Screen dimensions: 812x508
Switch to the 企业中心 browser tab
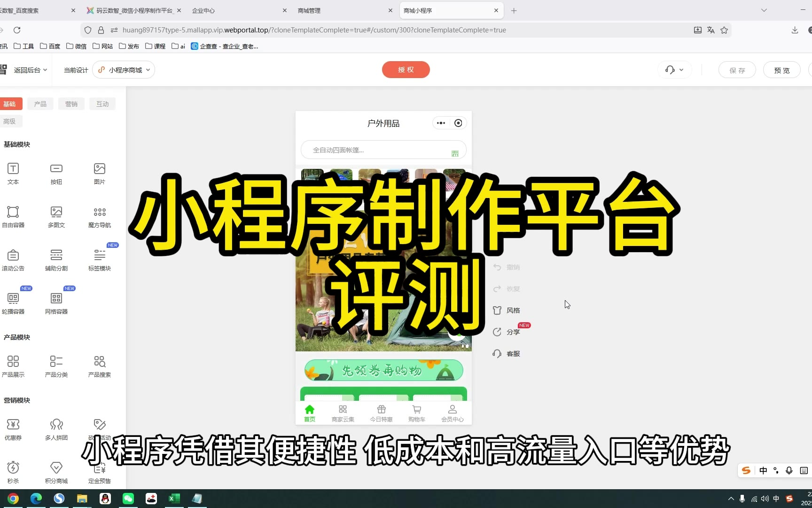[240, 10]
